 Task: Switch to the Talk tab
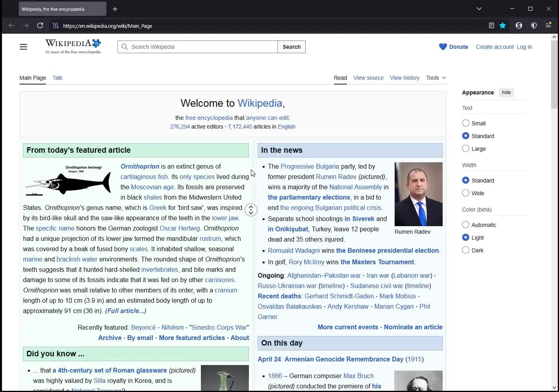[x=57, y=78]
